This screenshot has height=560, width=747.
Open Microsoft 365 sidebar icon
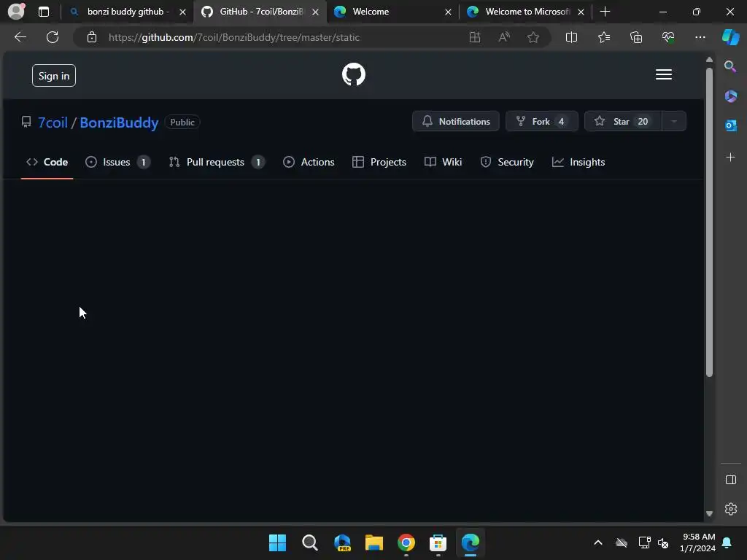coord(730,97)
